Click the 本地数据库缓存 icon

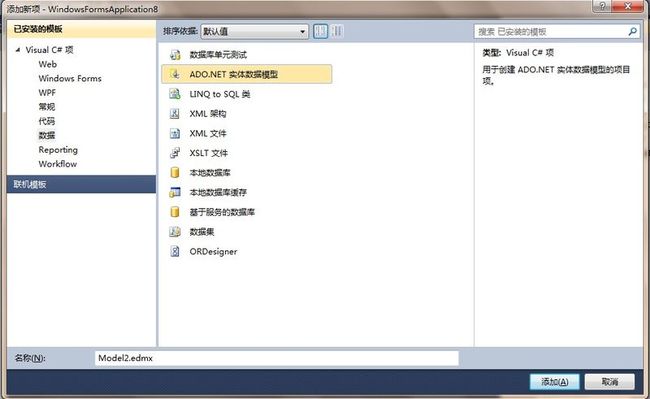[x=175, y=192]
